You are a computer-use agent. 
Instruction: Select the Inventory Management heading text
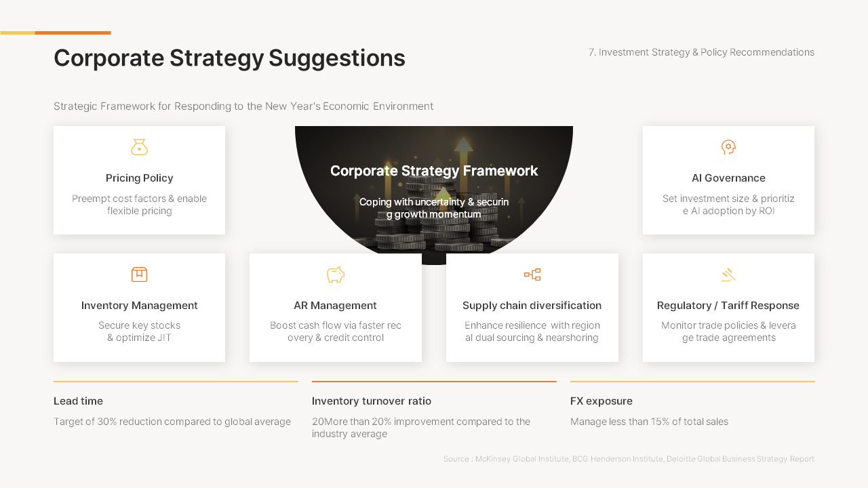point(140,306)
